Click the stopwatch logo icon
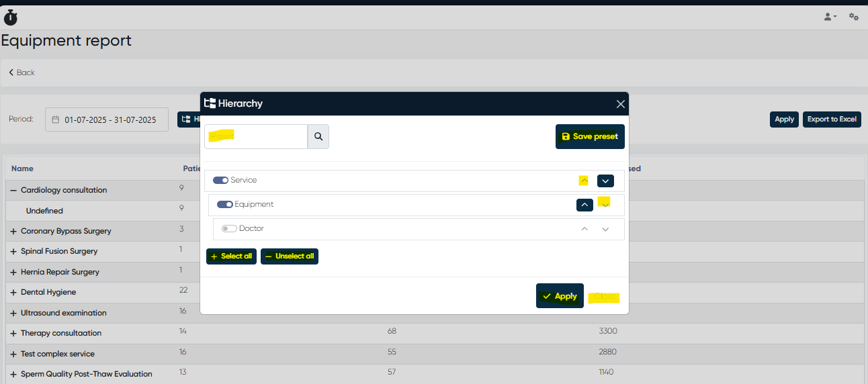The image size is (868, 384). point(11,17)
